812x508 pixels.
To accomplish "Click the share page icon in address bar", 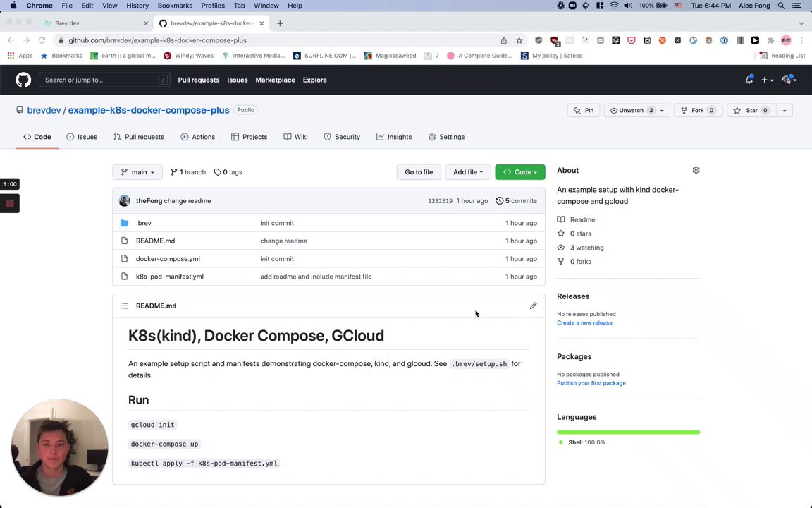I will click(503, 40).
